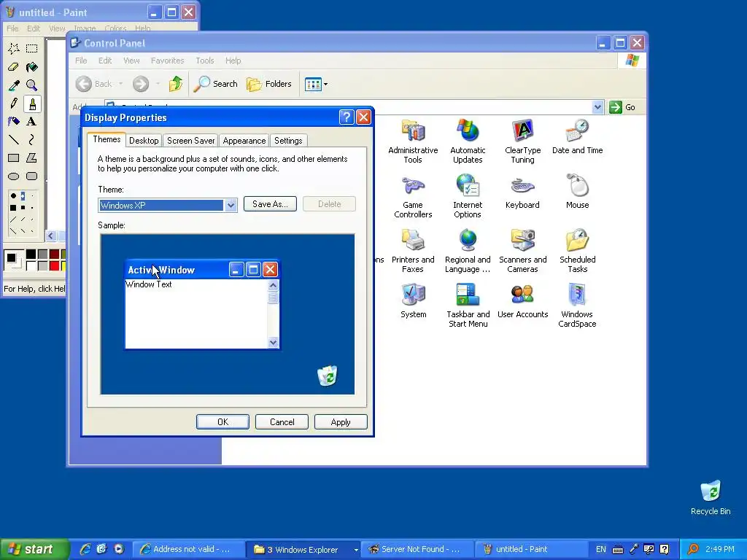Switch to the Desktop tab

tap(144, 141)
